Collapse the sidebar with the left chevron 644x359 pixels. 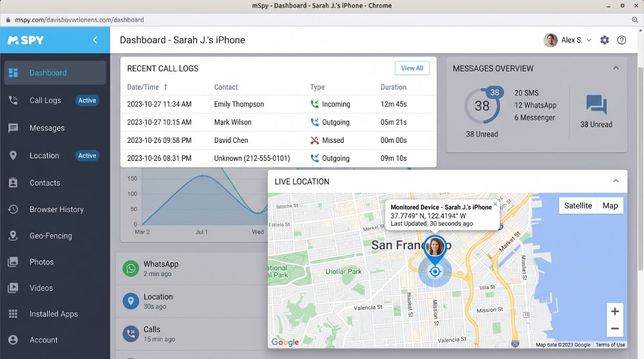95,40
